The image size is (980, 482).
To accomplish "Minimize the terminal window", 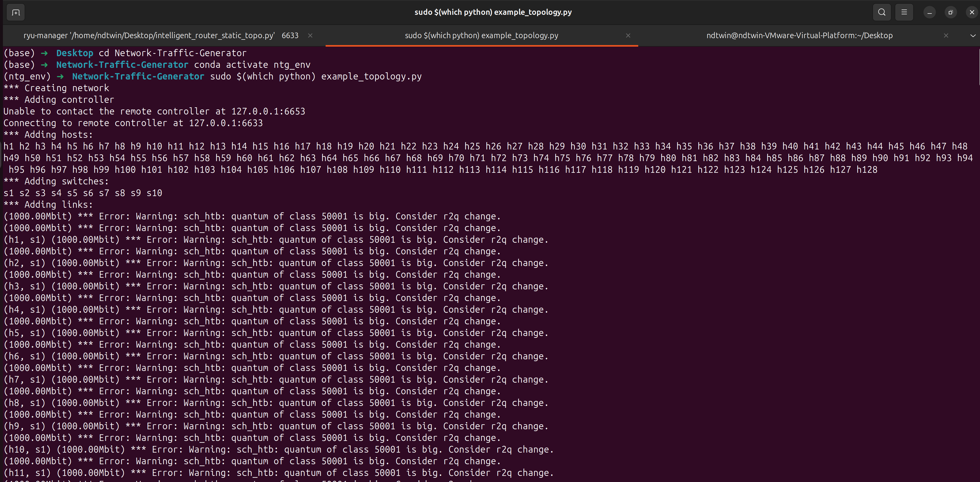I will 929,12.
